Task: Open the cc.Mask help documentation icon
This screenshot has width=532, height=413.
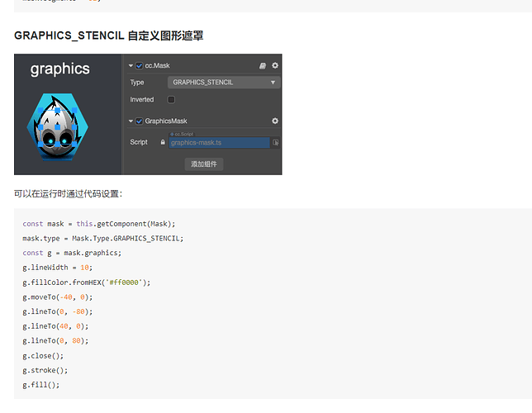Action: 263,66
